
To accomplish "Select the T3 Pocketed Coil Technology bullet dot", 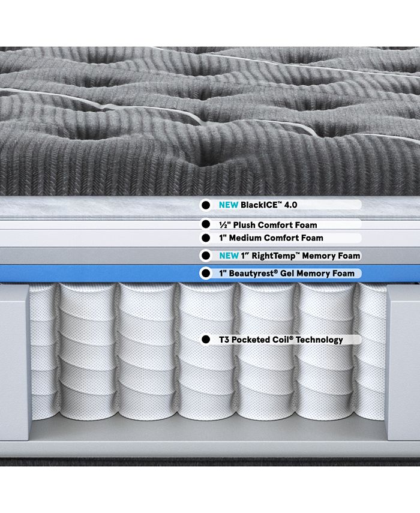I will (206, 340).
